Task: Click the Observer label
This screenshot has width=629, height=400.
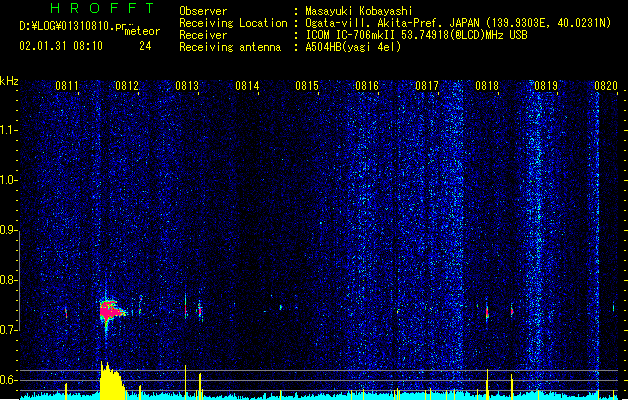Action: click(x=203, y=11)
